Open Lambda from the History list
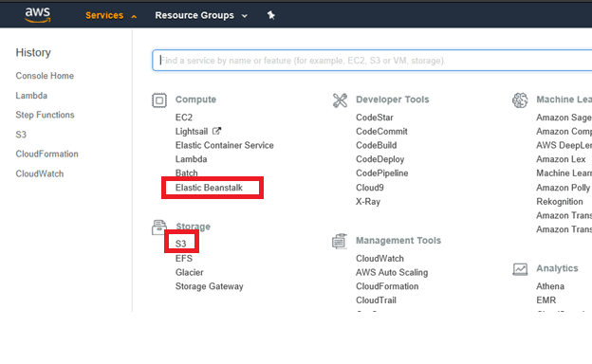 (31, 96)
